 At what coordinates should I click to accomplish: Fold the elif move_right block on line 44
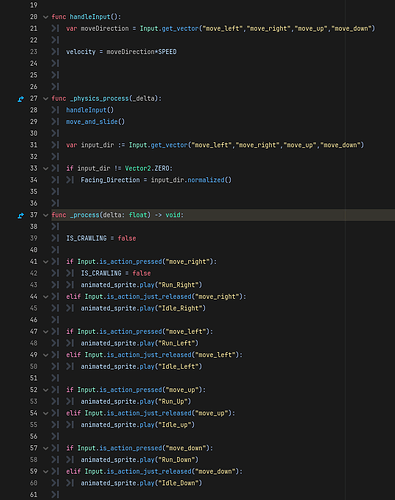(46, 297)
